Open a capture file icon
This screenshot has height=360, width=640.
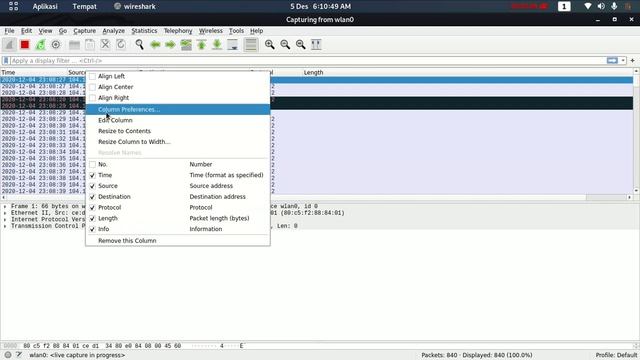click(74, 44)
